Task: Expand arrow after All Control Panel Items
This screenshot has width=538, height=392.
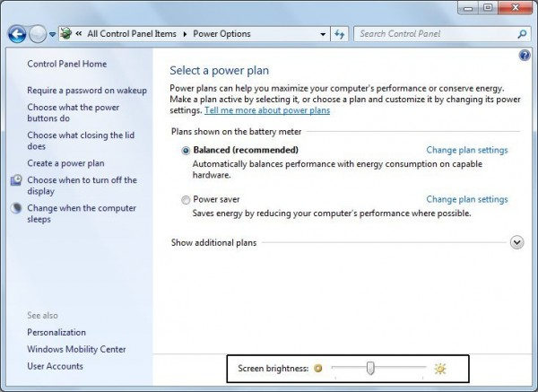Action: (x=185, y=34)
